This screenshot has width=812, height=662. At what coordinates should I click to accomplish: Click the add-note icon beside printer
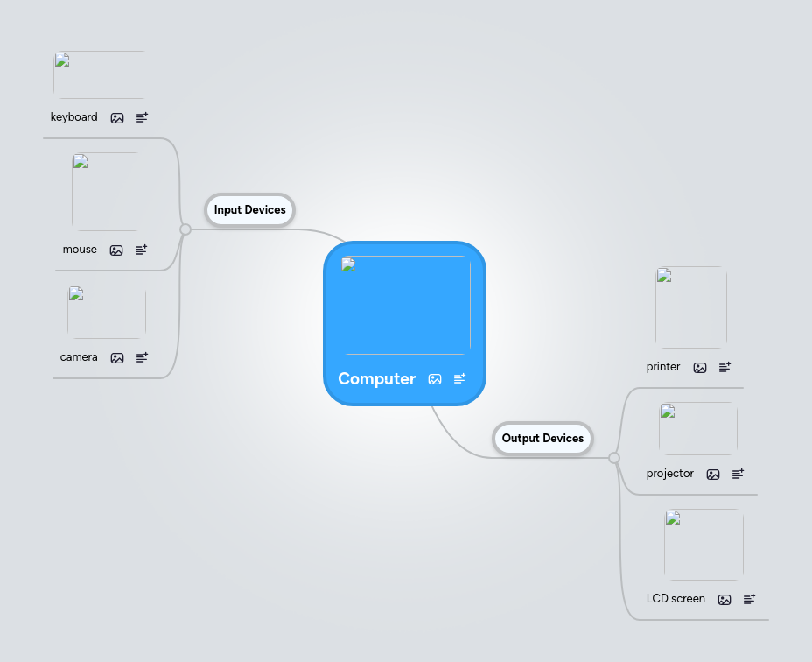pos(724,367)
